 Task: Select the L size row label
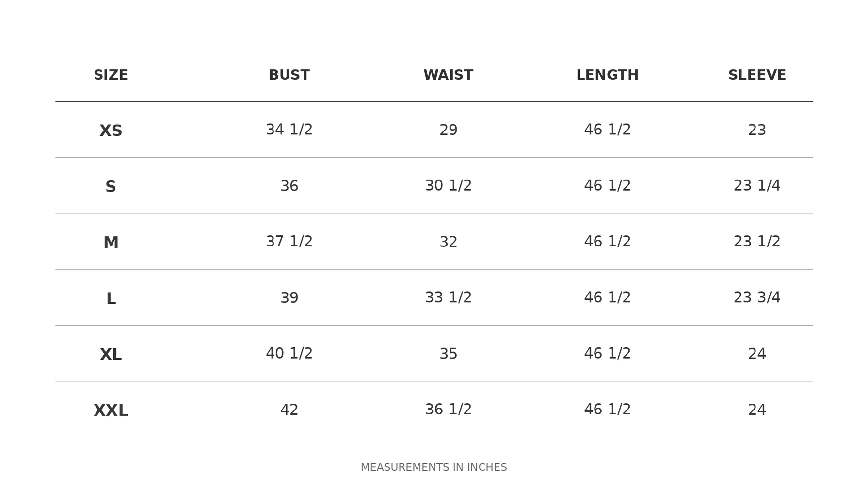point(111,299)
